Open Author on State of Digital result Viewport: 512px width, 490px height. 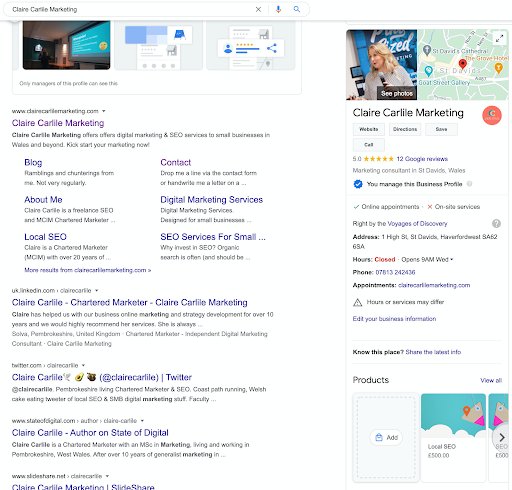90,433
